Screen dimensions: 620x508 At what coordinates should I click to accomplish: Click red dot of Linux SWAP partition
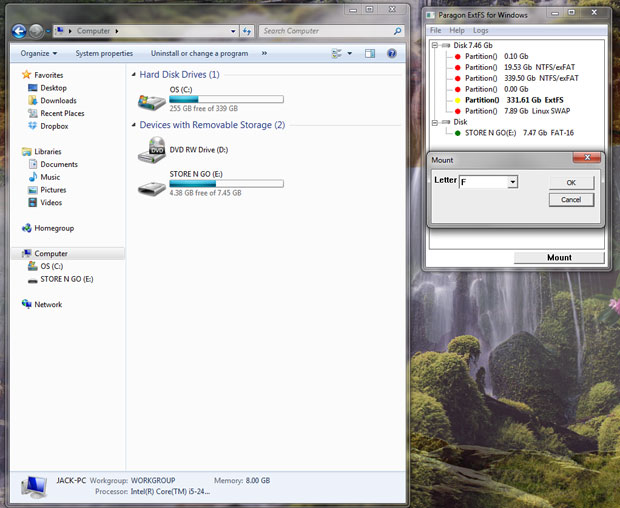[457, 111]
